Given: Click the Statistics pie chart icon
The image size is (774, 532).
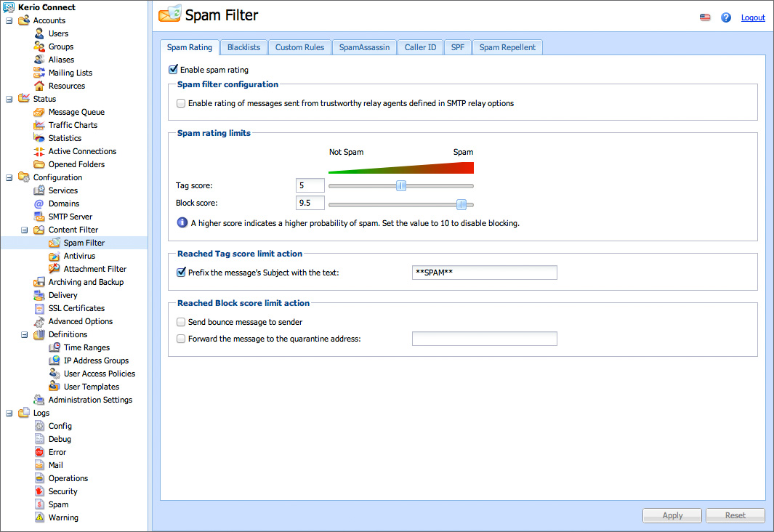Looking at the screenshot, I should [x=39, y=138].
